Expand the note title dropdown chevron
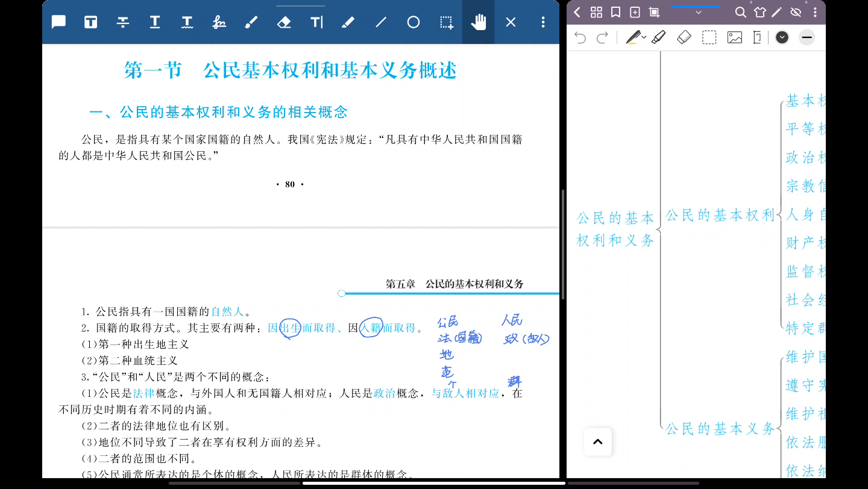Viewport: 868px width, 489px height. [699, 13]
